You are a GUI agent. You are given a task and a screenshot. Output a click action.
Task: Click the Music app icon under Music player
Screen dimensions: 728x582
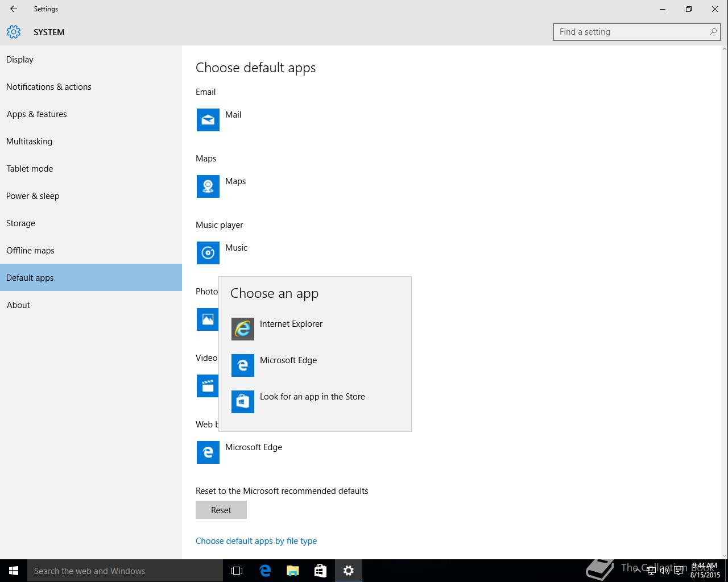(x=208, y=253)
